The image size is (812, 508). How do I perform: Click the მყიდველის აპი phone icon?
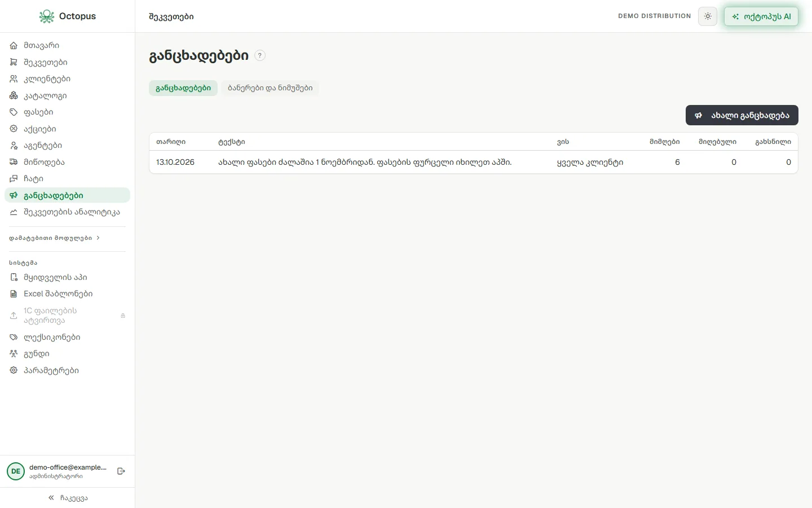point(14,277)
